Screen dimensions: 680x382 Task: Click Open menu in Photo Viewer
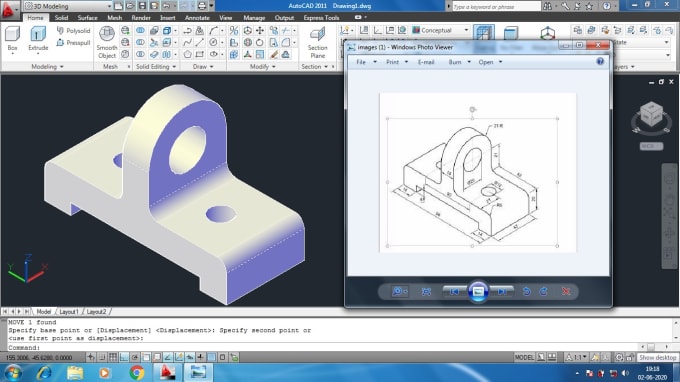(x=490, y=62)
